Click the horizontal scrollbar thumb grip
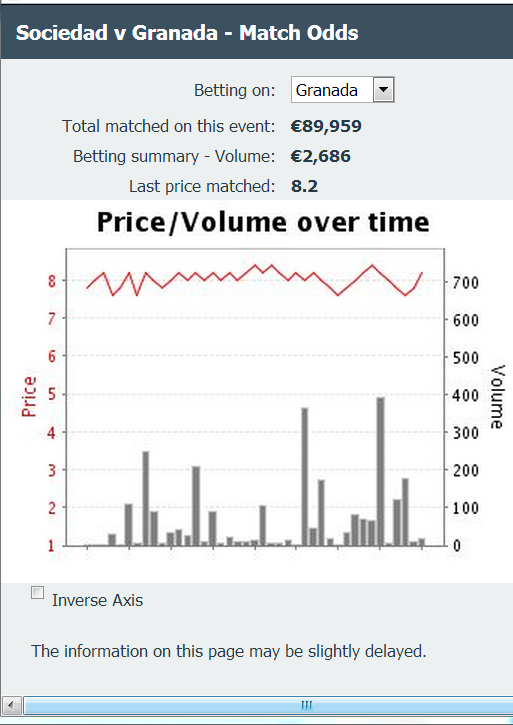The width and height of the screenshot is (513, 725). pos(306,706)
